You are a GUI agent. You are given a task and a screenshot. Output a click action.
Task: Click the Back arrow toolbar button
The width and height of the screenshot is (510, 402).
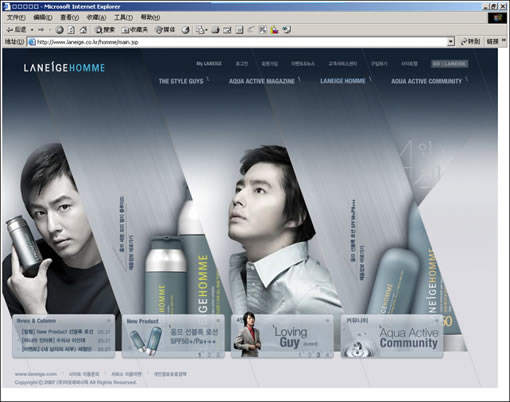point(16,30)
